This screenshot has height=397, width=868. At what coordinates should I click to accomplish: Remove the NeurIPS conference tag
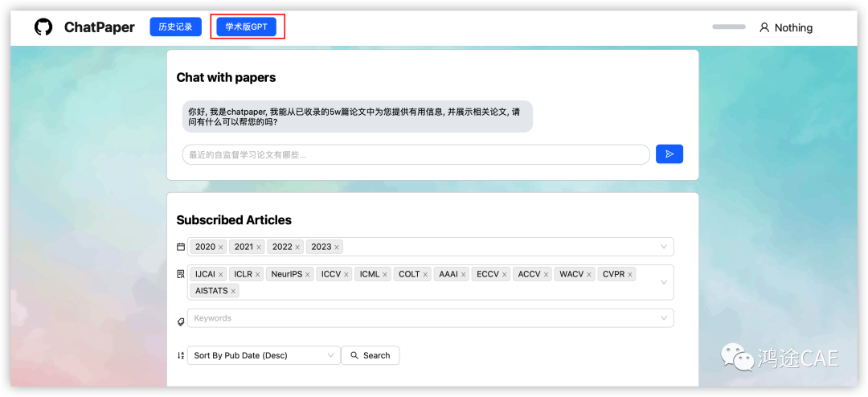308,274
